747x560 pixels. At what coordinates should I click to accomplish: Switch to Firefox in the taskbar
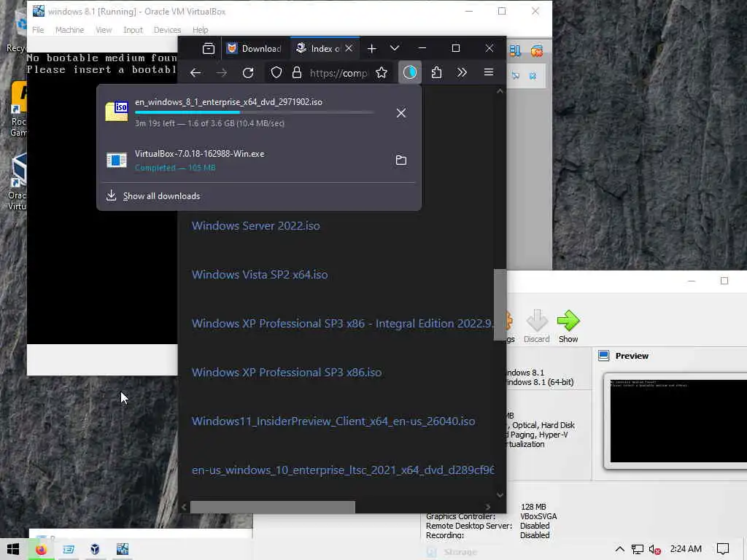pos(41,549)
